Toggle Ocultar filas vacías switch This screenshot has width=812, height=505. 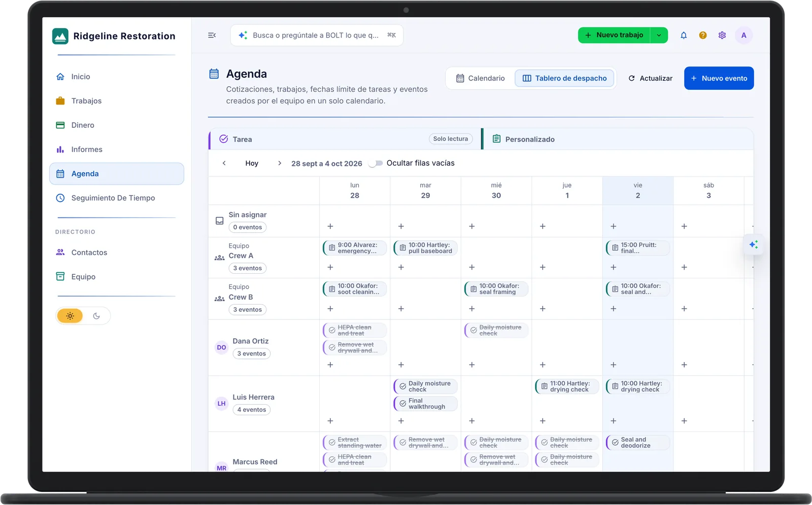pyautogui.click(x=376, y=163)
